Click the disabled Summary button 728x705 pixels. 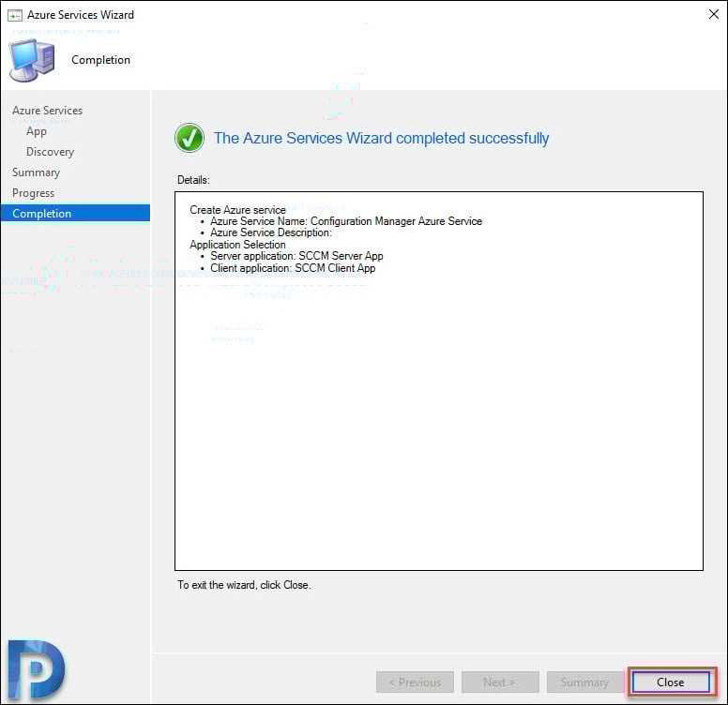584,682
